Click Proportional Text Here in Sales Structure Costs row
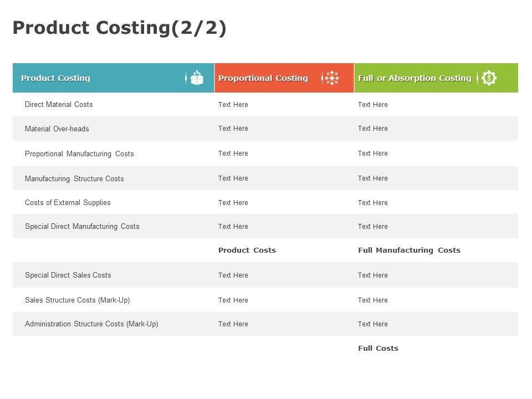532x399 pixels. [x=233, y=300]
